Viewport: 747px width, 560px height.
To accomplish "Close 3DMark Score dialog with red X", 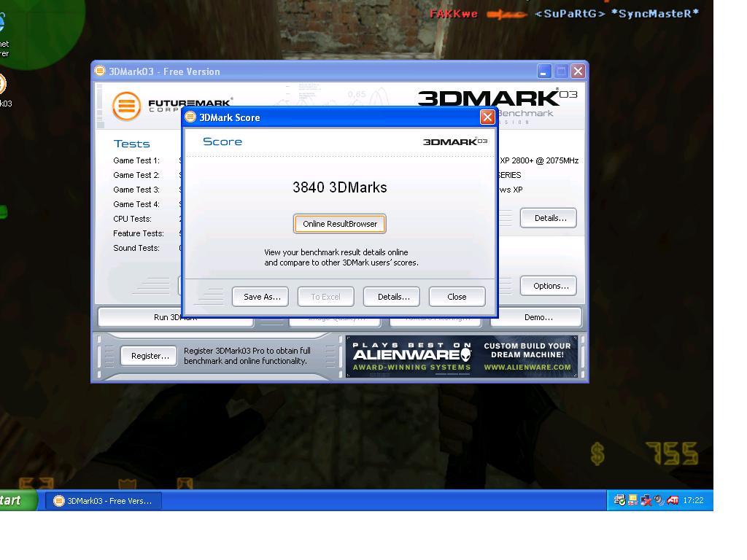I will (487, 117).
